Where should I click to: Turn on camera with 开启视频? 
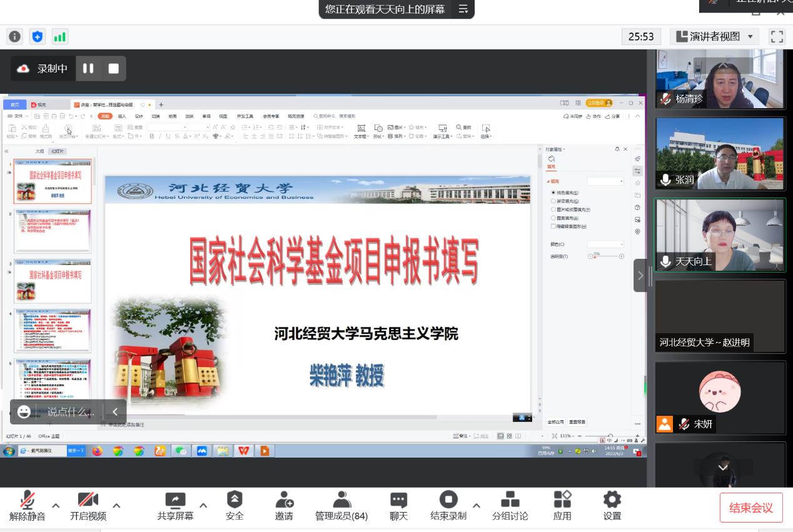click(88, 506)
